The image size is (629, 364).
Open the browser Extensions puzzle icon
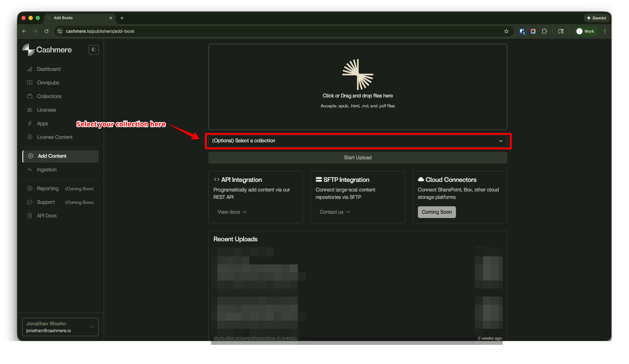544,31
